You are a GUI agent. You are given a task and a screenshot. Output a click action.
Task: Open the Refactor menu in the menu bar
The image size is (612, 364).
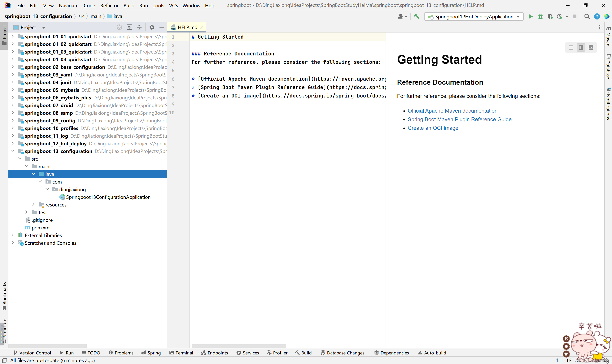(x=109, y=5)
